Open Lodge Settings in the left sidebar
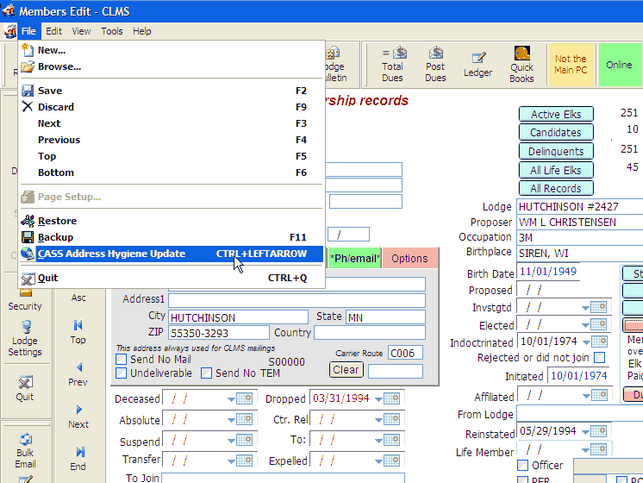This screenshot has width=643, height=483. [25, 338]
